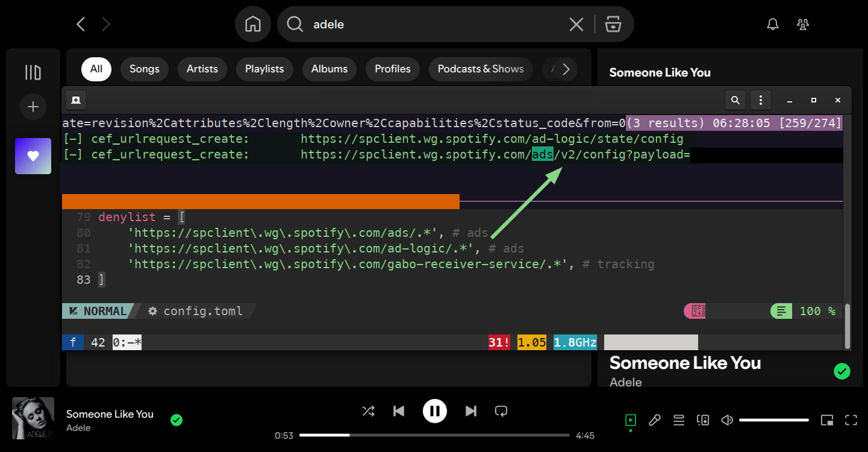
Task: Open the Browse icon in search bar
Action: [x=613, y=24]
